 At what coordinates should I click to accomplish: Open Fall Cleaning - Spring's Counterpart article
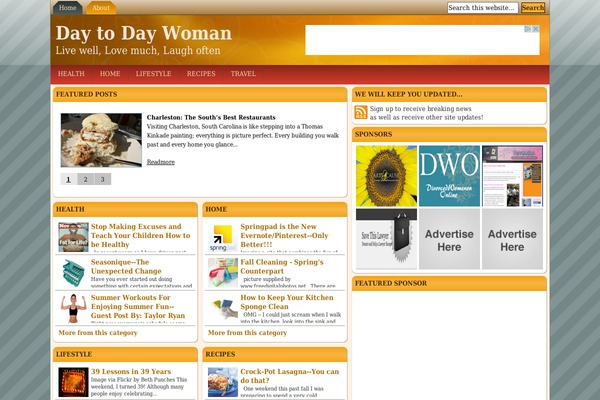pos(282,266)
